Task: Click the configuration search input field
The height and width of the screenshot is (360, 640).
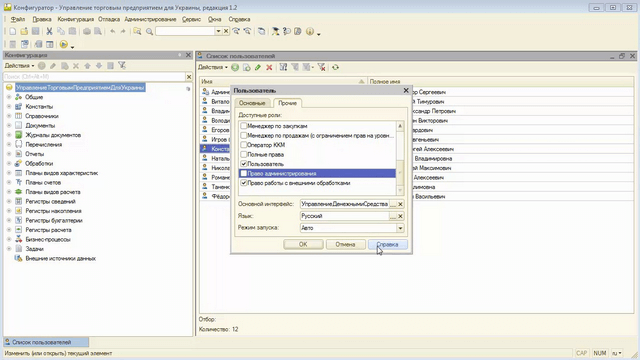Action: (94, 77)
